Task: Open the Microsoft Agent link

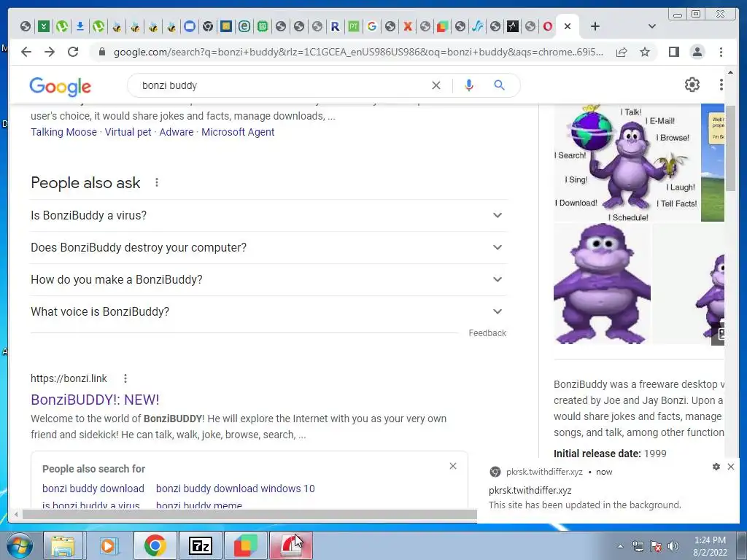Action: [238, 132]
